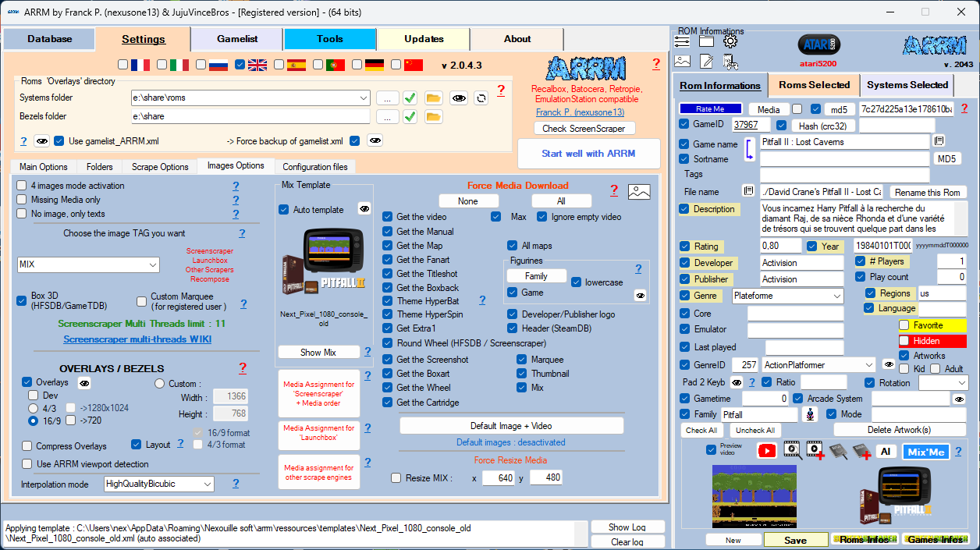
Task: Click the eye icon next to Systems folder
Action: [x=459, y=98]
